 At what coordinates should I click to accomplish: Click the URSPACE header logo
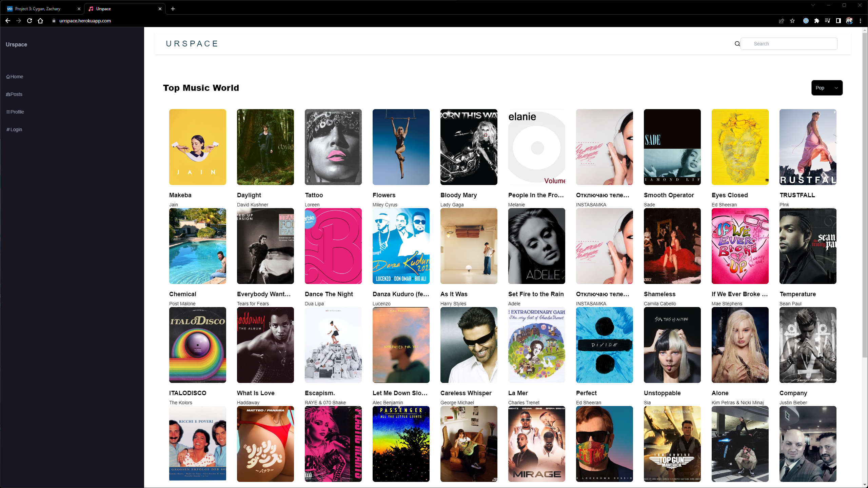click(x=192, y=44)
